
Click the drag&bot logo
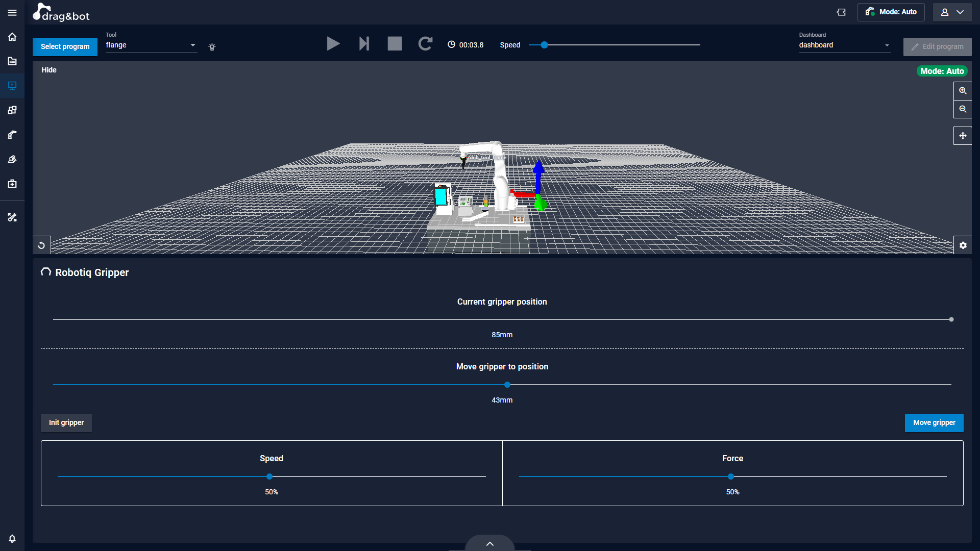pos(61,12)
